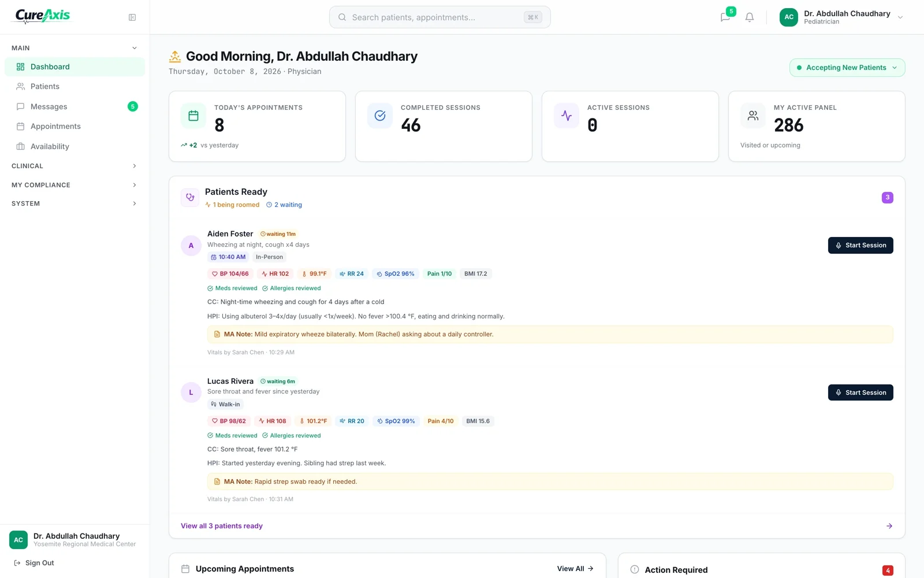Image resolution: width=924 pixels, height=578 pixels.
Task: Open Availability in the sidebar
Action: click(74, 146)
